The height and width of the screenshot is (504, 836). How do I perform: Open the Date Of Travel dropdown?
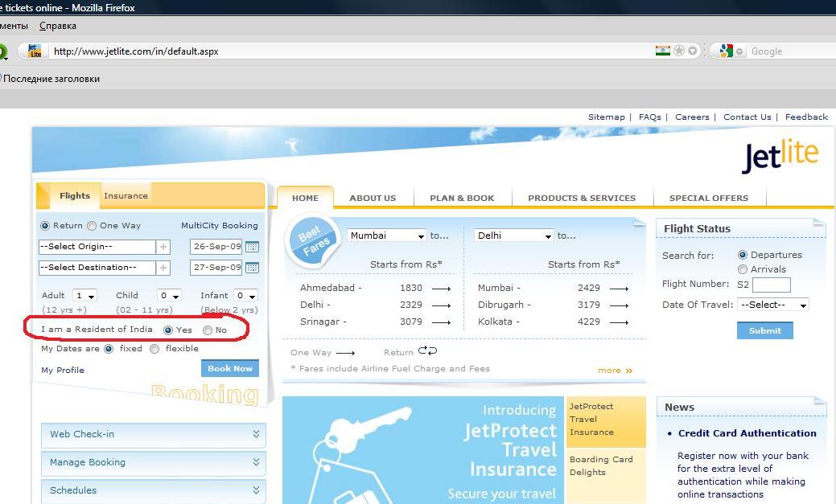[773, 305]
